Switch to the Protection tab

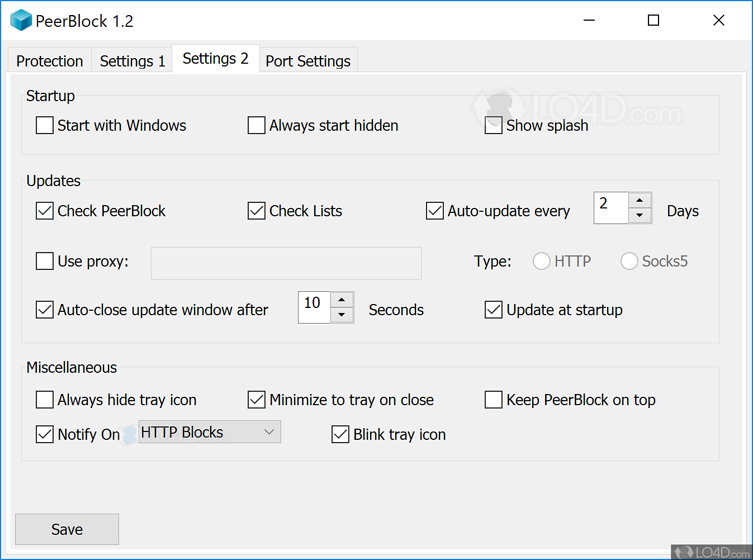pyautogui.click(x=49, y=61)
